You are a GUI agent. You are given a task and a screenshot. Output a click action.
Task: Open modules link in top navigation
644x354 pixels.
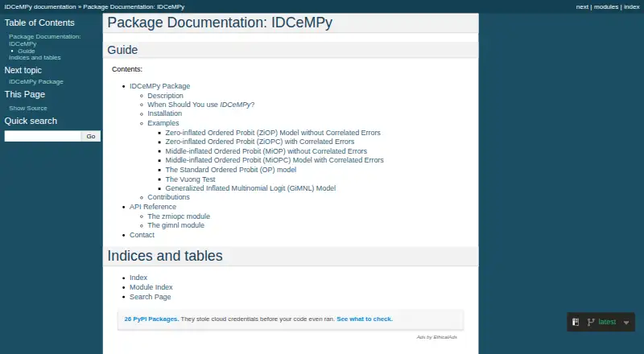pyautogui.click(x=606, y=7)
